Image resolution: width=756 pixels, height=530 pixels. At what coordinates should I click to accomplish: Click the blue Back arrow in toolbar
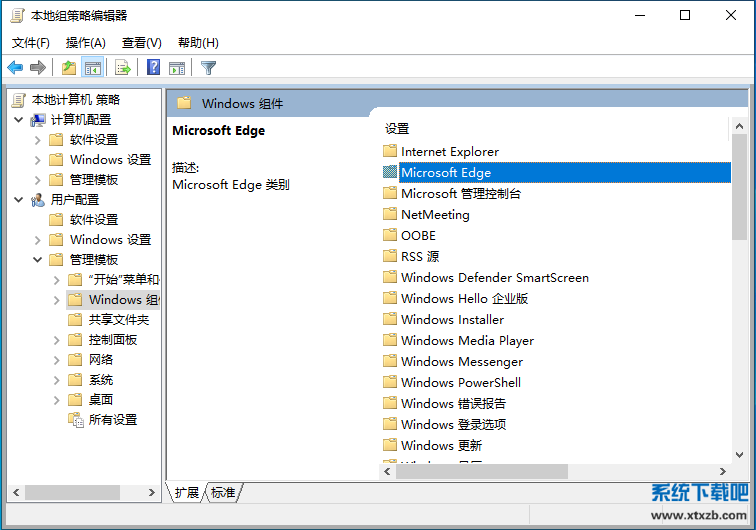click(x=15, y=67)
